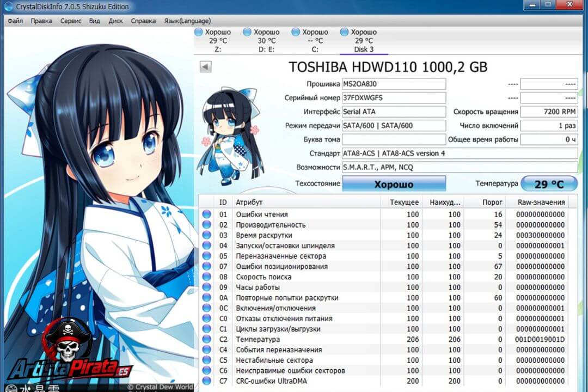This screenshot has height=392, width=588.
Task: Select raw value 001D0019001D
Action: [x=540, y=340]
